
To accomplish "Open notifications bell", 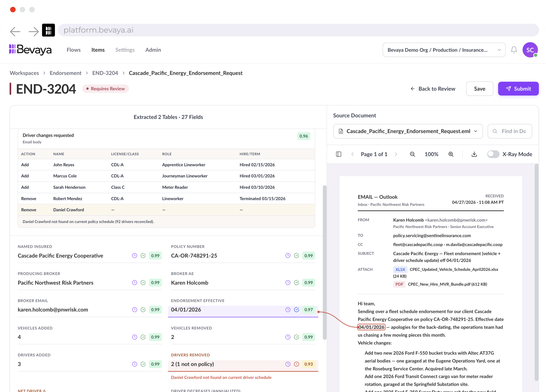I will click(x=514, y=50).
